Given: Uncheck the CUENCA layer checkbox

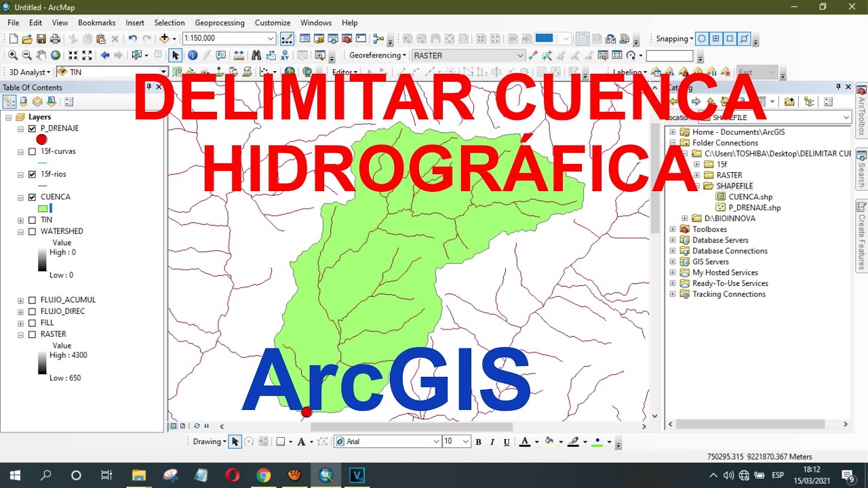Looking at the screenshot, I should click(32, 197).
